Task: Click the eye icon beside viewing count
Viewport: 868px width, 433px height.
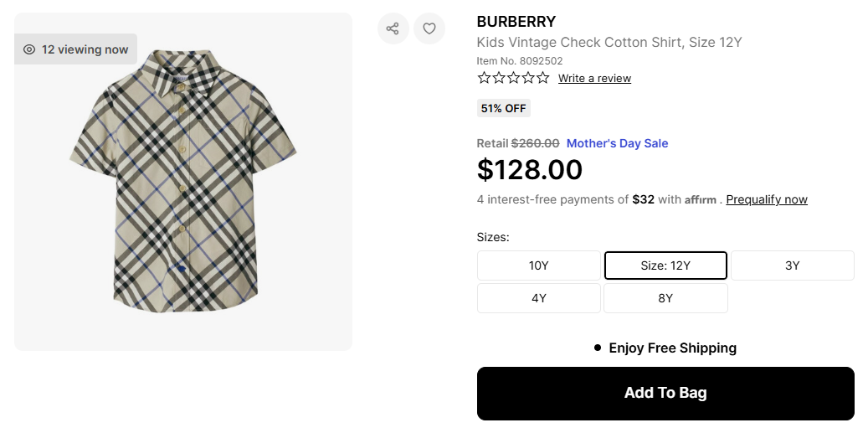Action: (x=29, y=49)
